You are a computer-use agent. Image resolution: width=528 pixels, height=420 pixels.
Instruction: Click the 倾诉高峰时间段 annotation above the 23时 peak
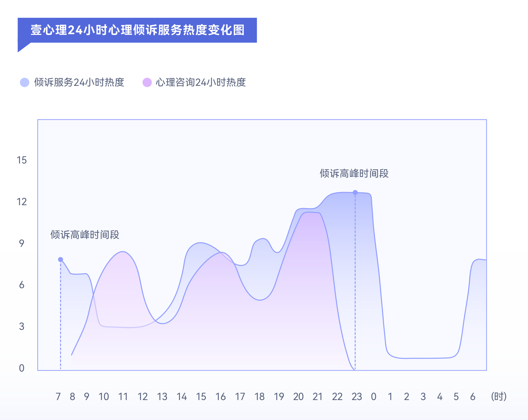(354, 173)
